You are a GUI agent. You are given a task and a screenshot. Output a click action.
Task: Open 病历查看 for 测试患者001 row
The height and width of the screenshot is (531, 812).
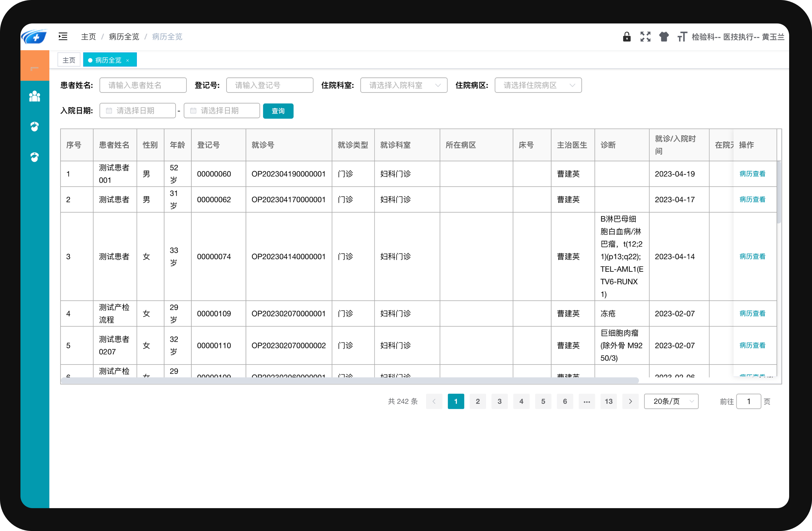(752, 174)
